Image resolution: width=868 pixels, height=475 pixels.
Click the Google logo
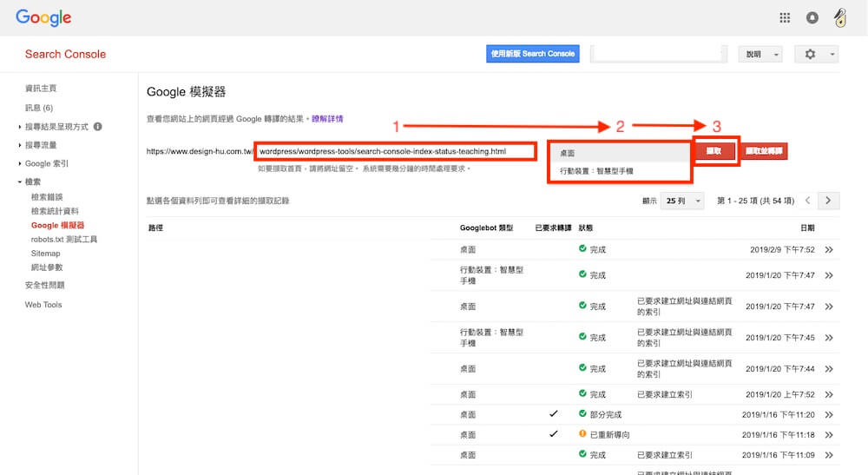pyautogui.click(x=43, y=17)
